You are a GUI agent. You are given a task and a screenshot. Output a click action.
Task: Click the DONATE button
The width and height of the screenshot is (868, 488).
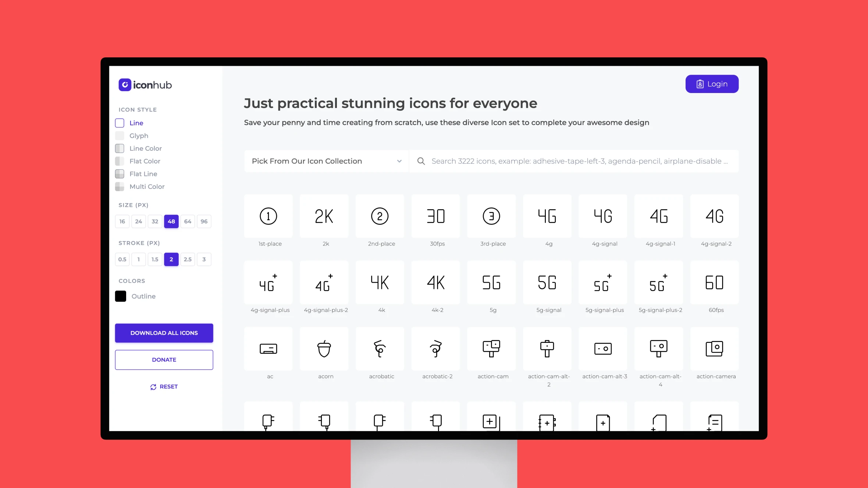[x=164, y=359]
